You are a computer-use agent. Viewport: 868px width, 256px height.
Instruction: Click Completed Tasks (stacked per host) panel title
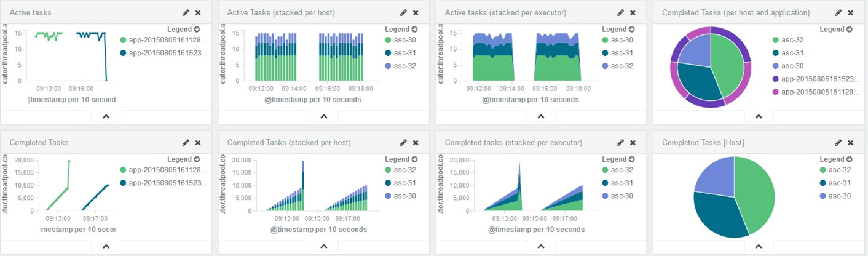point(289,143)
